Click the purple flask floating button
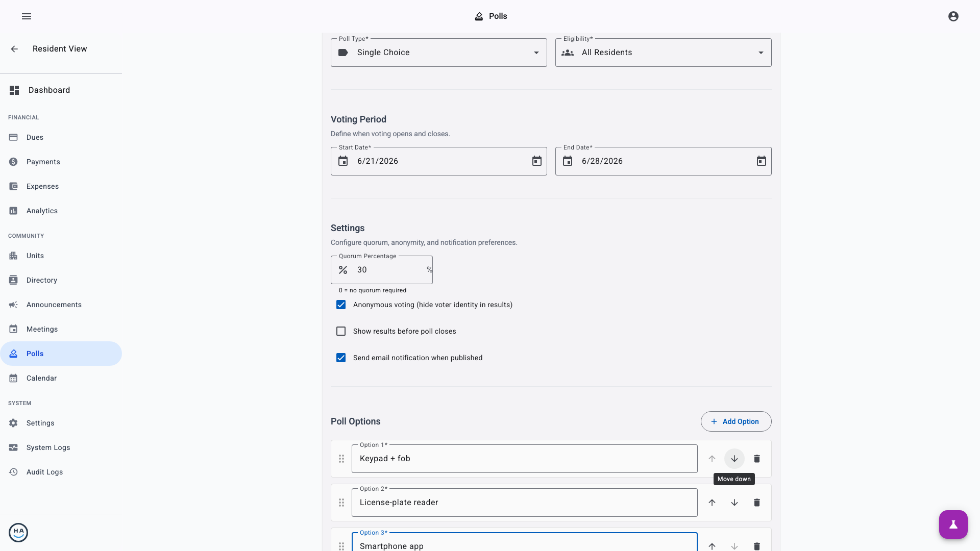Image resolution: width=980 pixels, height=551 pixels. (953, 524)
